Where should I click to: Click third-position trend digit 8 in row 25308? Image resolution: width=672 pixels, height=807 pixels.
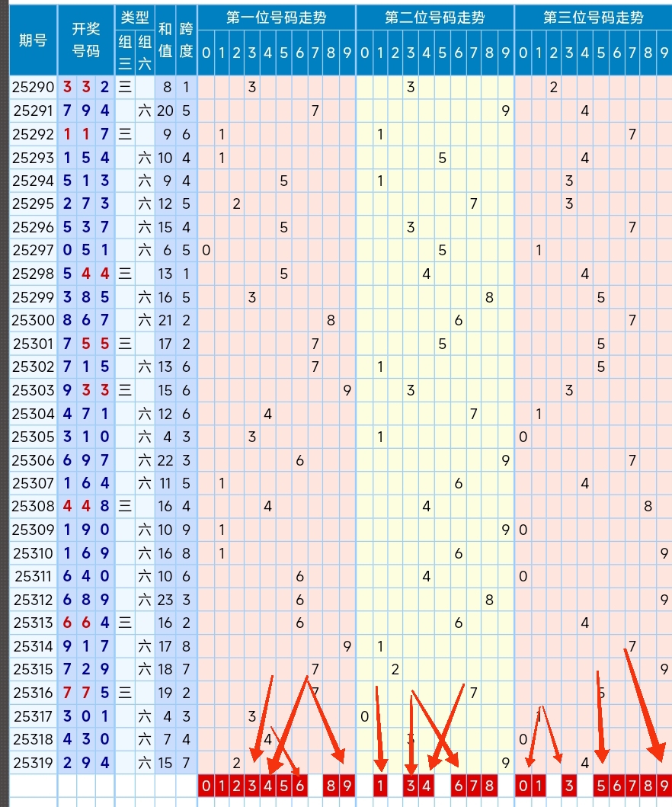coord(648,507)
